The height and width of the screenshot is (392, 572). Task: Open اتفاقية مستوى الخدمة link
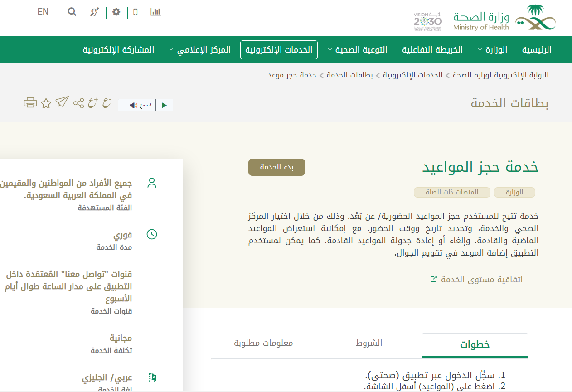482,279
